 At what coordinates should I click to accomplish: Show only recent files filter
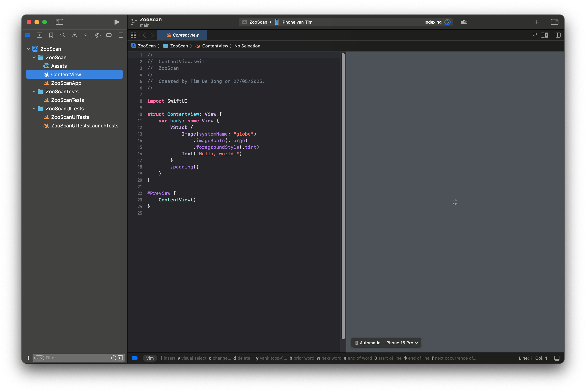point(114,358)
